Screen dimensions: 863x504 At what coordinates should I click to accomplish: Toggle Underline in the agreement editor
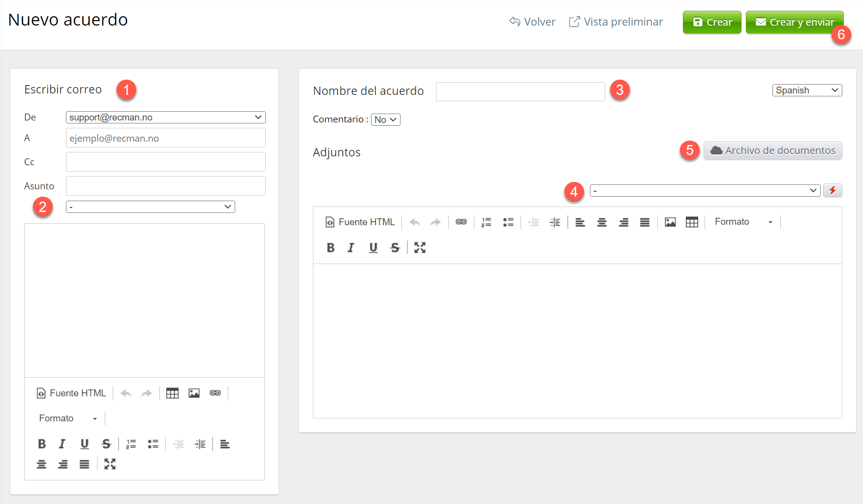coord(373,248)
